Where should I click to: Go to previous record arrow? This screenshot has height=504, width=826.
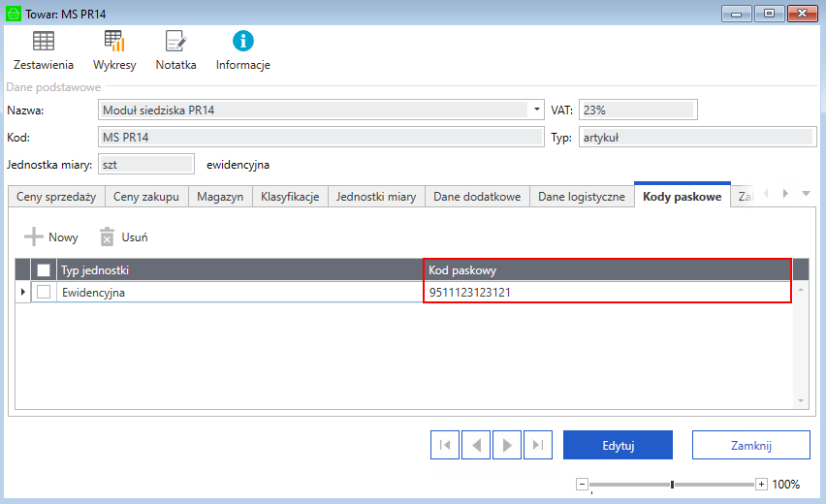point(476,446)
